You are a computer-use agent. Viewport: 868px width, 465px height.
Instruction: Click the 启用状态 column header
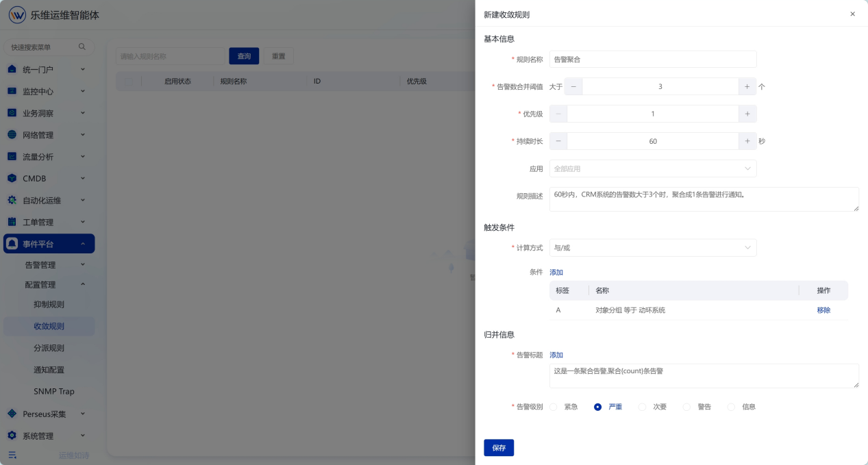[x=177, y=81]
